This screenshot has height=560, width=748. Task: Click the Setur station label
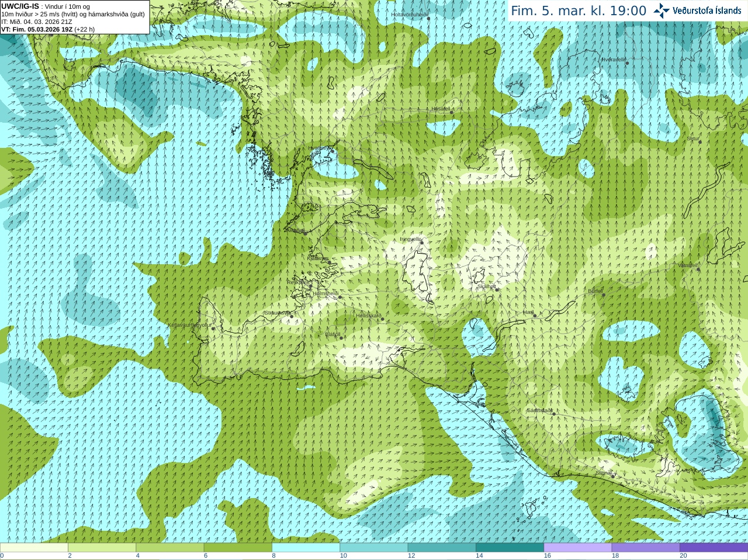(x=693, y=139)
